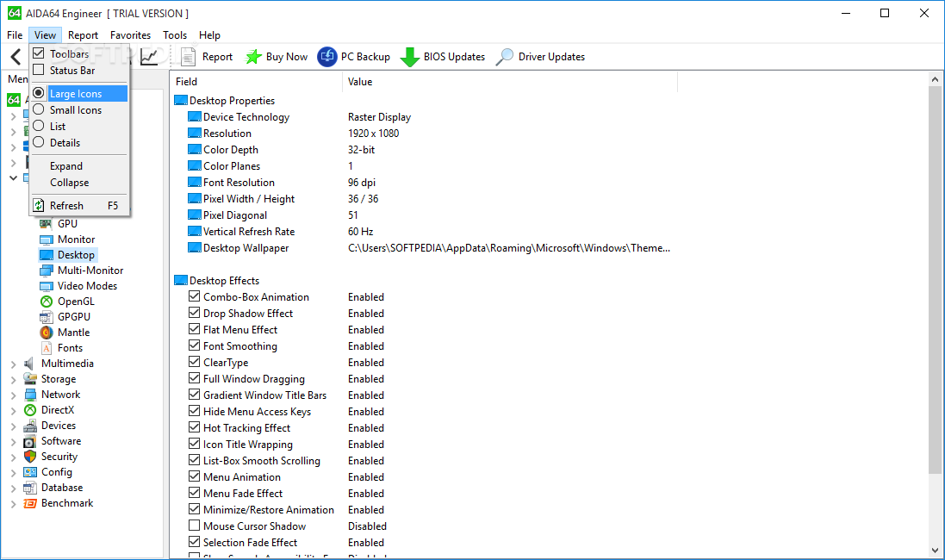
Task: Expand the Benchmark tree node
Action: (13, 504)
